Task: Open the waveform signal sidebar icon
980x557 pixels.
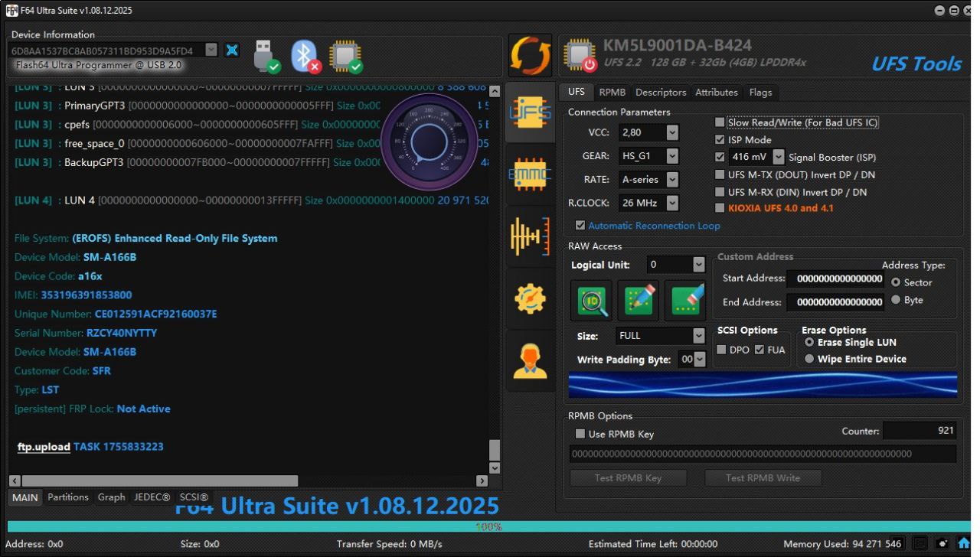Action: click(x=530, y=236)
